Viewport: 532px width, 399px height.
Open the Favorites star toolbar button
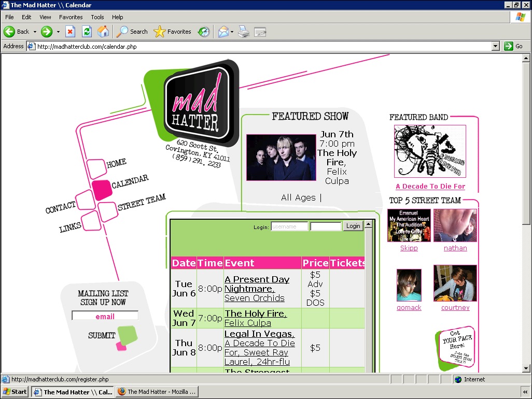tap(172, 32)
